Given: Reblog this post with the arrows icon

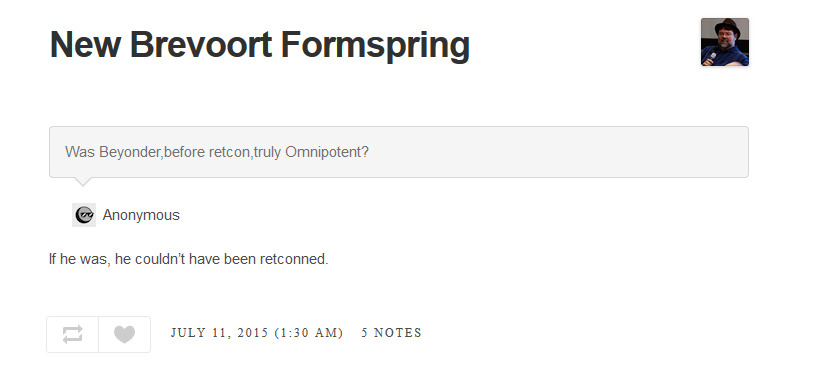Looking at the screenshot, I should click(73, 334).
